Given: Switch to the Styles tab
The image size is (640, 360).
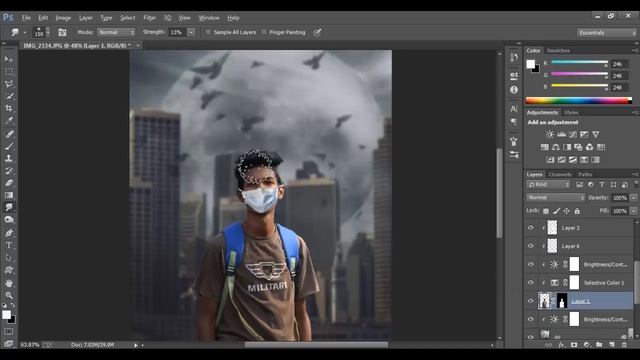Looking at the screenshot, I should [x=571, y=113].
